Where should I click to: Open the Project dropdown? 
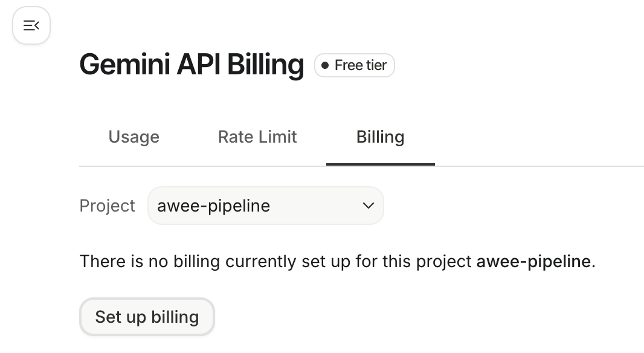click(x=265, y=206)
